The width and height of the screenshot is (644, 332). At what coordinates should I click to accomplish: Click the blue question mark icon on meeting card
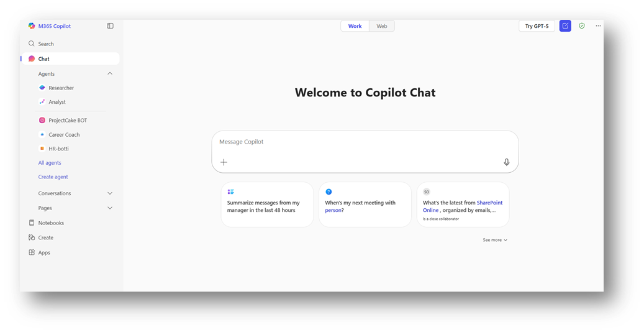tap(329, 191)
